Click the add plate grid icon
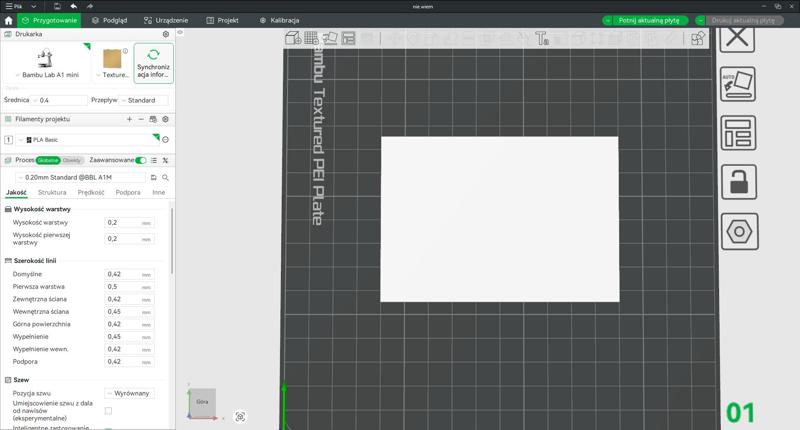The image size is (800, 430). [311, 38]
